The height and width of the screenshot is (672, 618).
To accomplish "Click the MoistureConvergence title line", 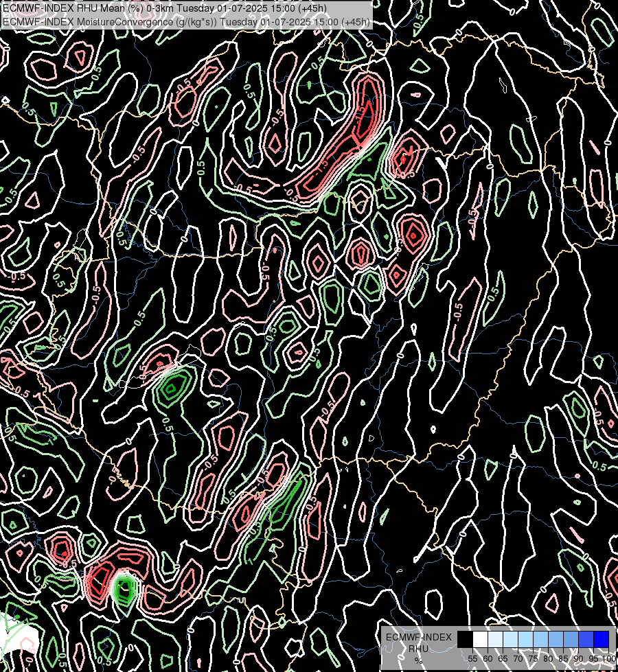I will pos(186,21).
